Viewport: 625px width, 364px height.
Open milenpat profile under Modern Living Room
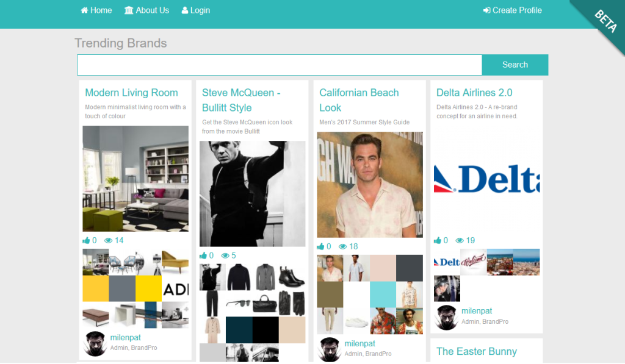[x=126, y=337]
